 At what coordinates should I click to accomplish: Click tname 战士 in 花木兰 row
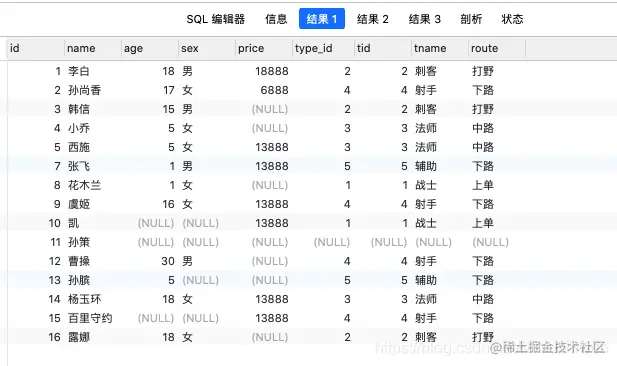coord(426,185)
